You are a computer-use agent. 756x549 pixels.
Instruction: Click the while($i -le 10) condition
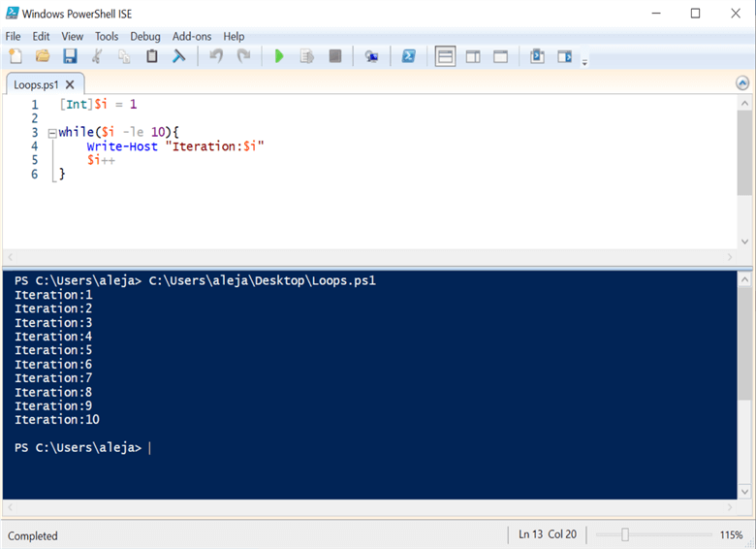click(118, 132)
